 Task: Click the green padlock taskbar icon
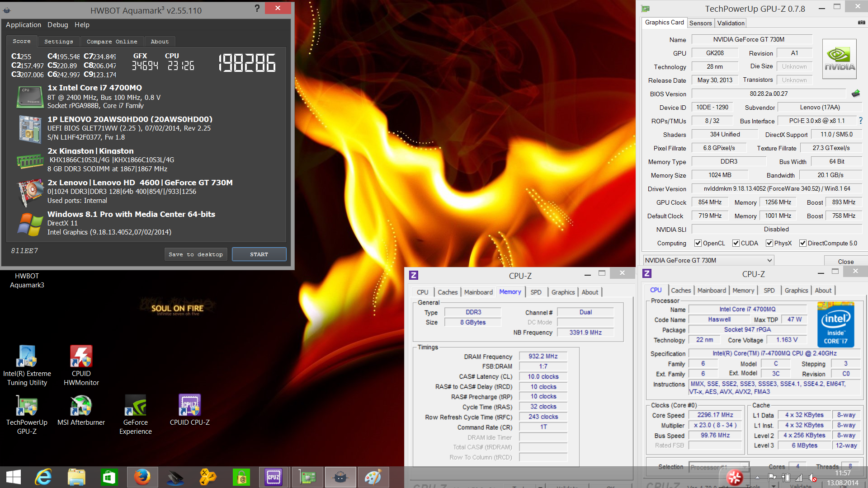coord(241,477)
